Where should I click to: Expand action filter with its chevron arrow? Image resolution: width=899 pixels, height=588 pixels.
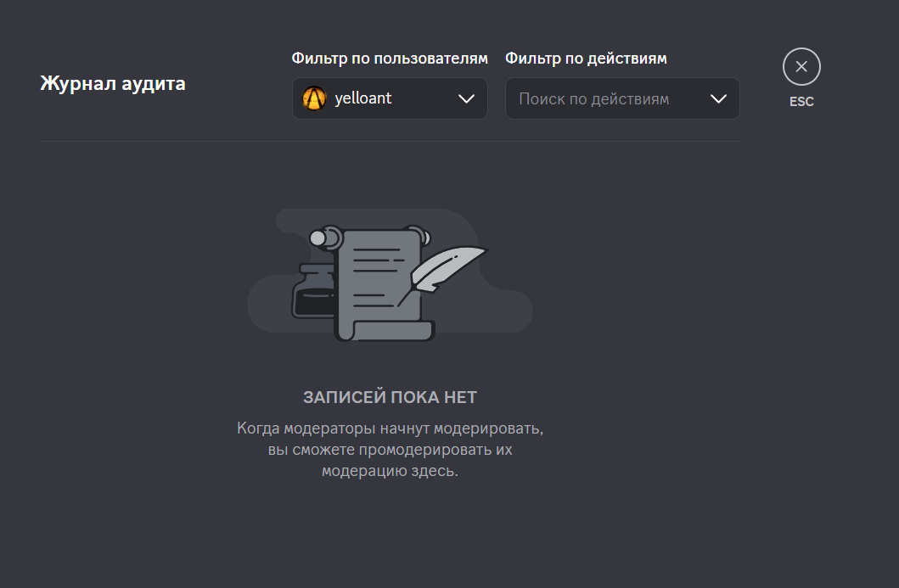(718, 98)
